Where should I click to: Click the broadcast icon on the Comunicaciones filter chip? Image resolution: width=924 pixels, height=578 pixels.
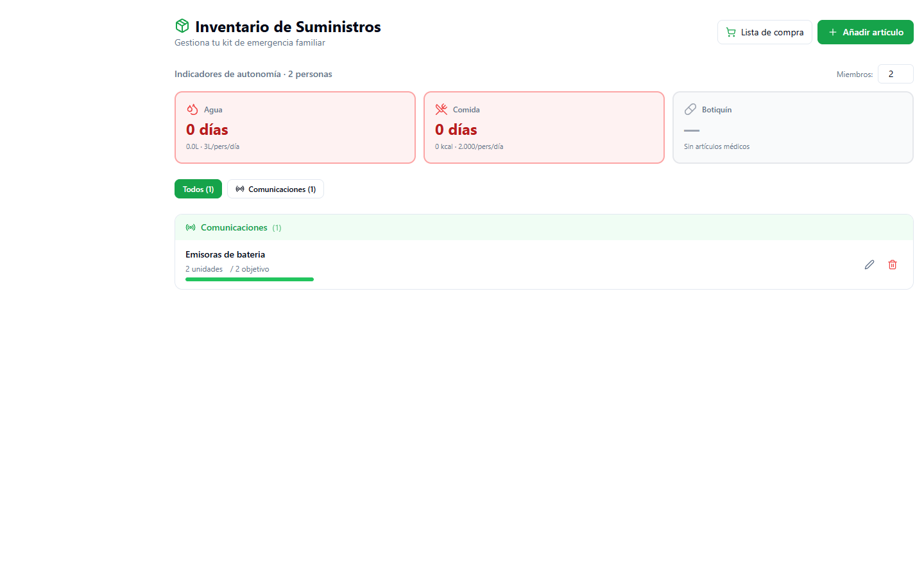240,189
